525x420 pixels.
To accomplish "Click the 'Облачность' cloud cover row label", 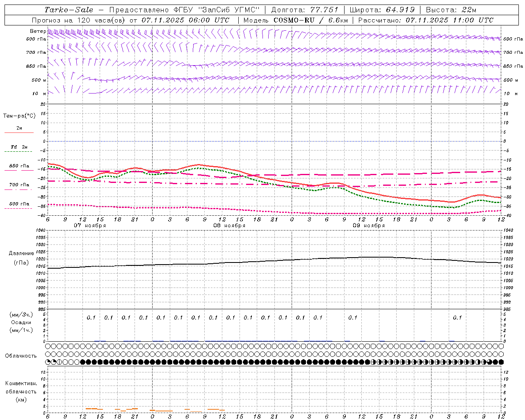I will [x=21, y=356].
